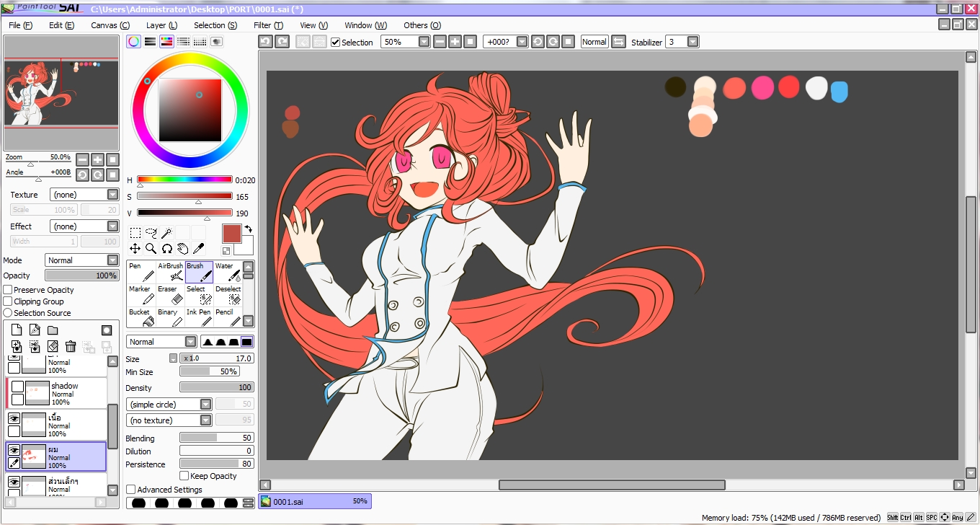Screen dimensions: 980x525
Task: Delete the current layer with trash icon
Action: pyautogui.click(x=71, y=347)
